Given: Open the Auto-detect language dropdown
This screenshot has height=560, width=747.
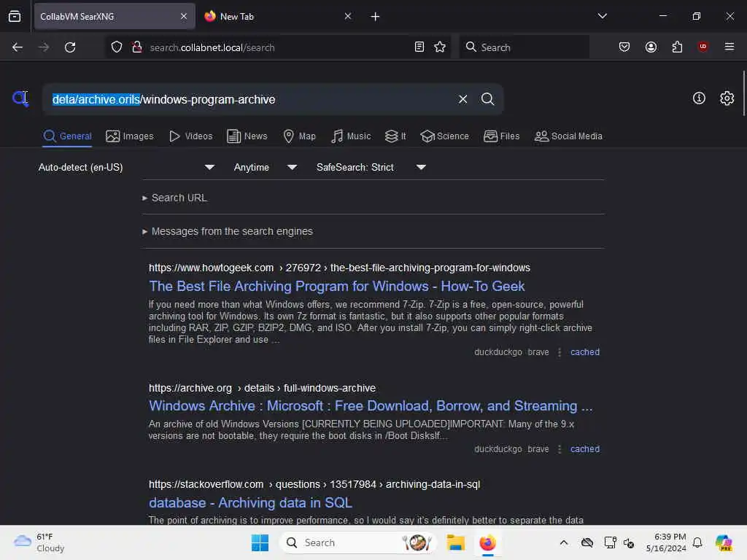Looking at the screenshot, I should [x=126, y=167].
